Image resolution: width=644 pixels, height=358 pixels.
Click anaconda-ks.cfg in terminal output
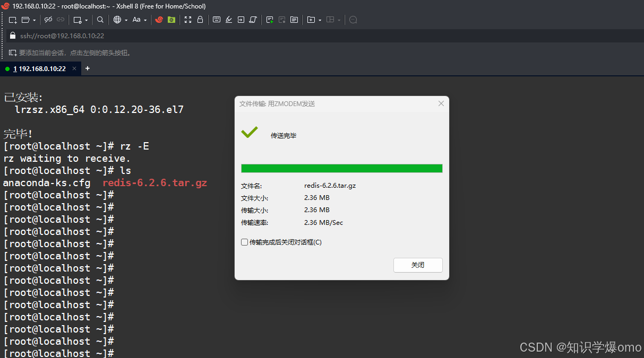[47, 183]
